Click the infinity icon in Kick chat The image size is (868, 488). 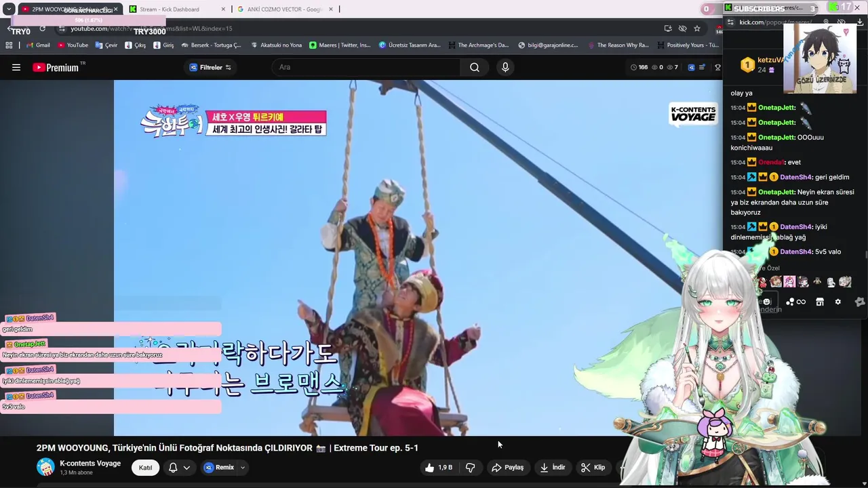[x=802, y=302]
